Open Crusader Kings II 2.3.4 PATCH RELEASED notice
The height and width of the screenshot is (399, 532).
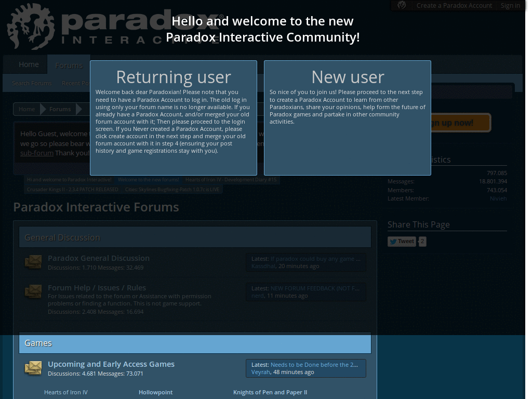click(x=73, y=189)
